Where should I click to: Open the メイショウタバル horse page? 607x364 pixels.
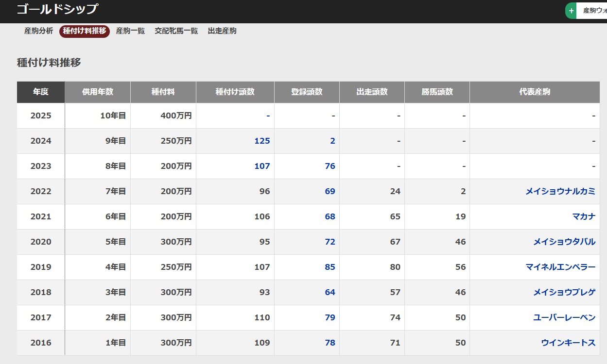click(x=564, y=242)
